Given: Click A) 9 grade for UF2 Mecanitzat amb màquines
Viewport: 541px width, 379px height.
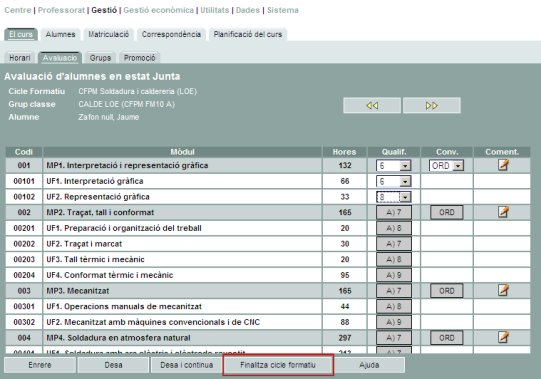Looking at the screenshot, I should click(394, 322).
